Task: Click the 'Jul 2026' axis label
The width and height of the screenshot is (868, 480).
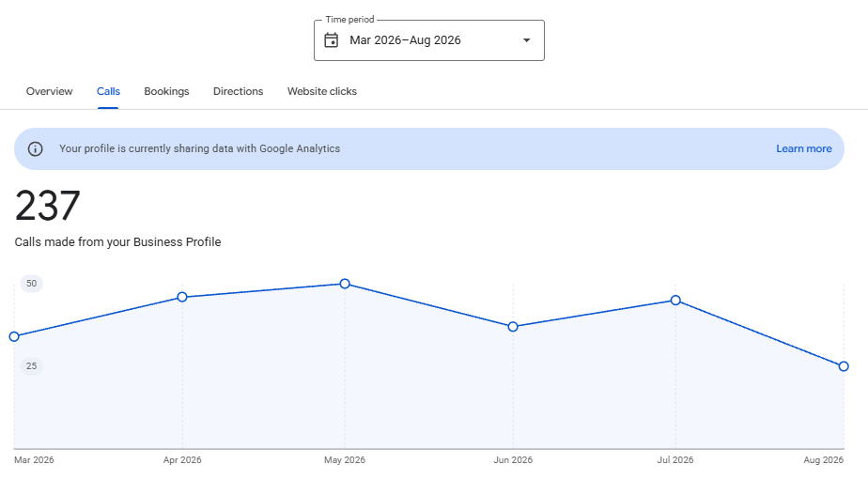Action: [x=675, y=460]
